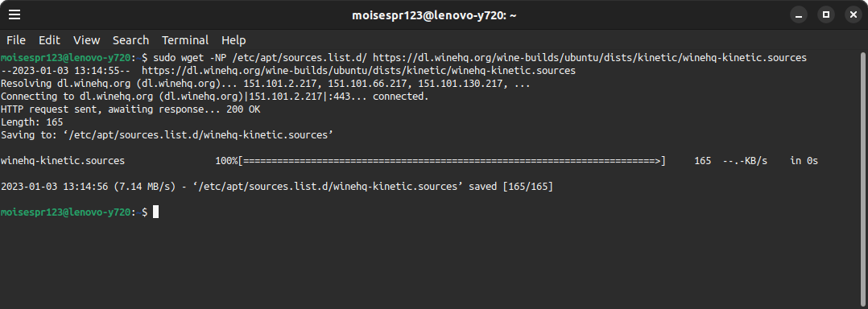Open the Help menu

pos(234,40)
